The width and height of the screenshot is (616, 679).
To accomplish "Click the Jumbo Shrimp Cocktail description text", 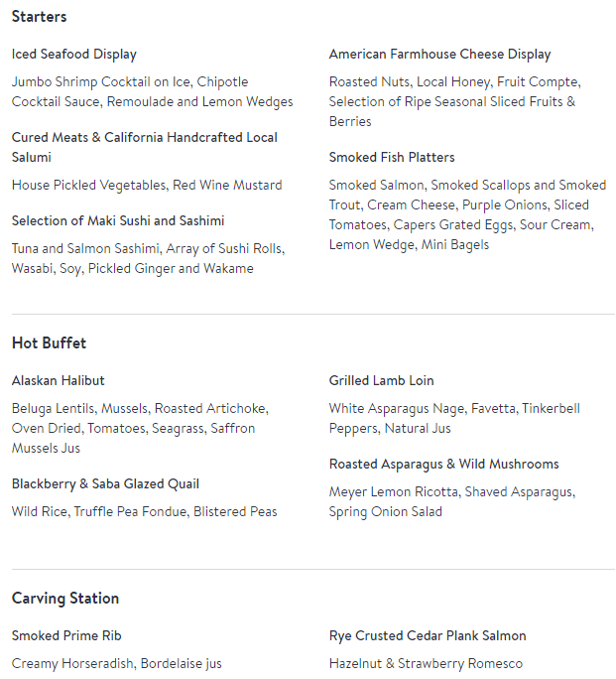I will 152,92.
